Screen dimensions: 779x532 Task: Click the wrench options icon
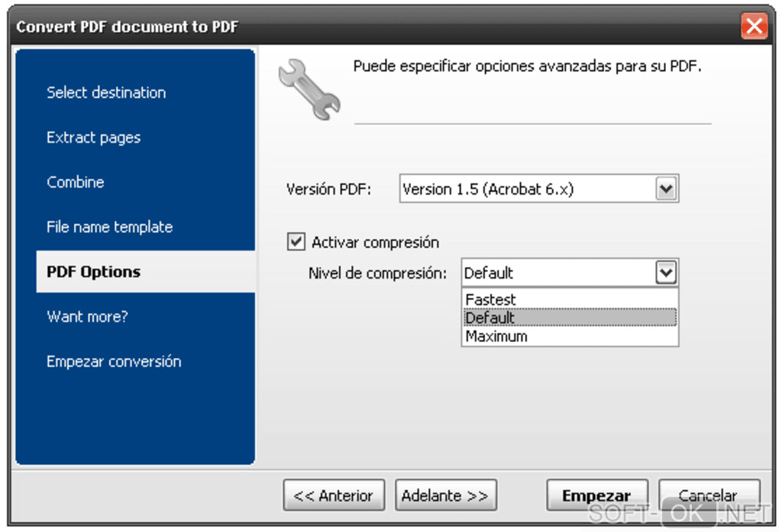(x=309, y=89)
